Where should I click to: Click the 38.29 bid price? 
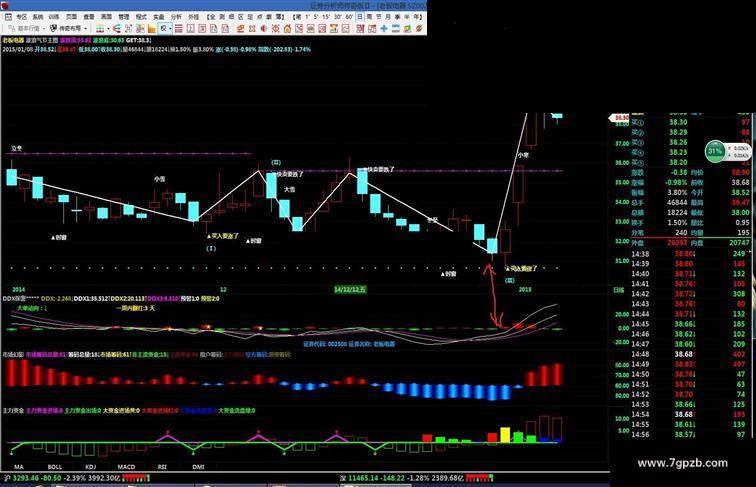678,132
